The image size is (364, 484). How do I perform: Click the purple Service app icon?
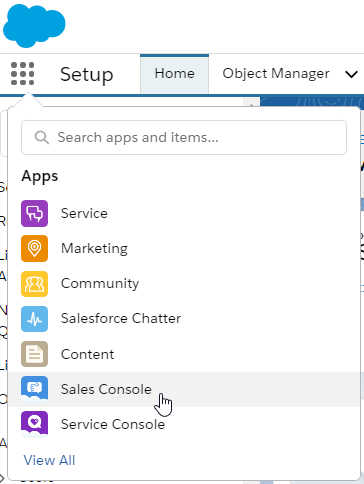[x=34, y=213]
